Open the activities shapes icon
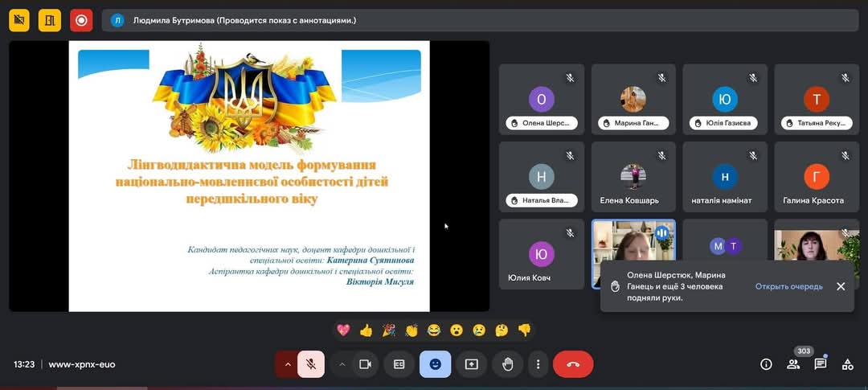The width and height of the screenshot is (868, 390). pos(847,364)
